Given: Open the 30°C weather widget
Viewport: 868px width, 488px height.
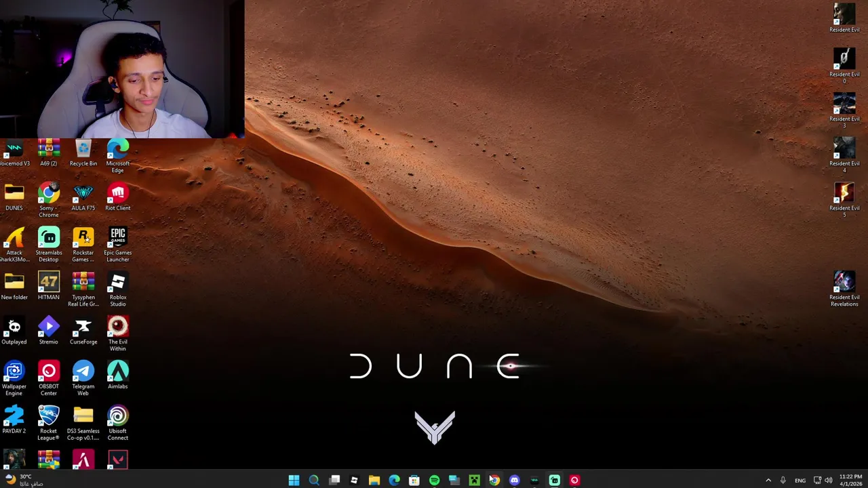Looking at the screenshot, I should (x=24, y=480).
